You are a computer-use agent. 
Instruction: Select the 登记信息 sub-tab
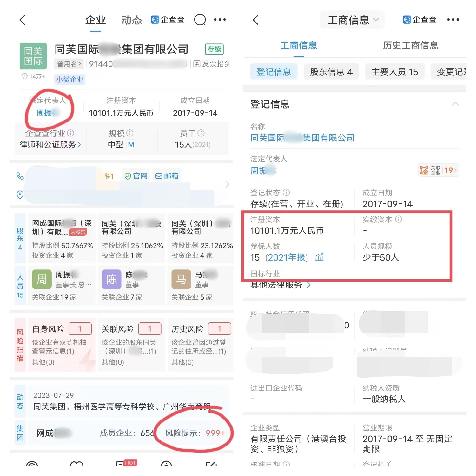[x=274, y=72]
